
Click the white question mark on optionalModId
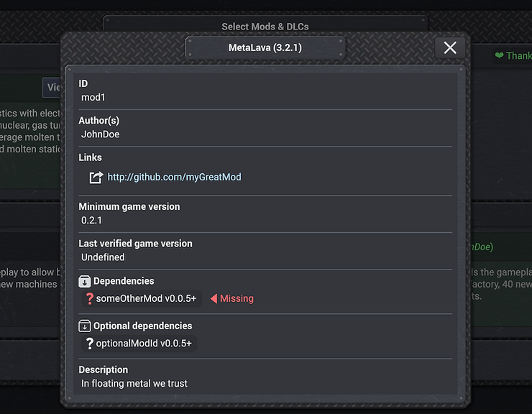[x=89, y=344]
